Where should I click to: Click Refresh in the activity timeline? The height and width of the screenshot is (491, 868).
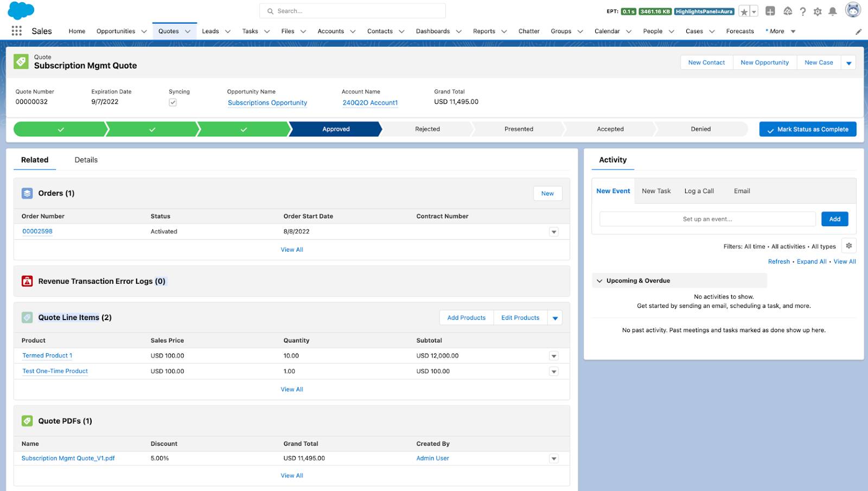[x=779, y=262]
